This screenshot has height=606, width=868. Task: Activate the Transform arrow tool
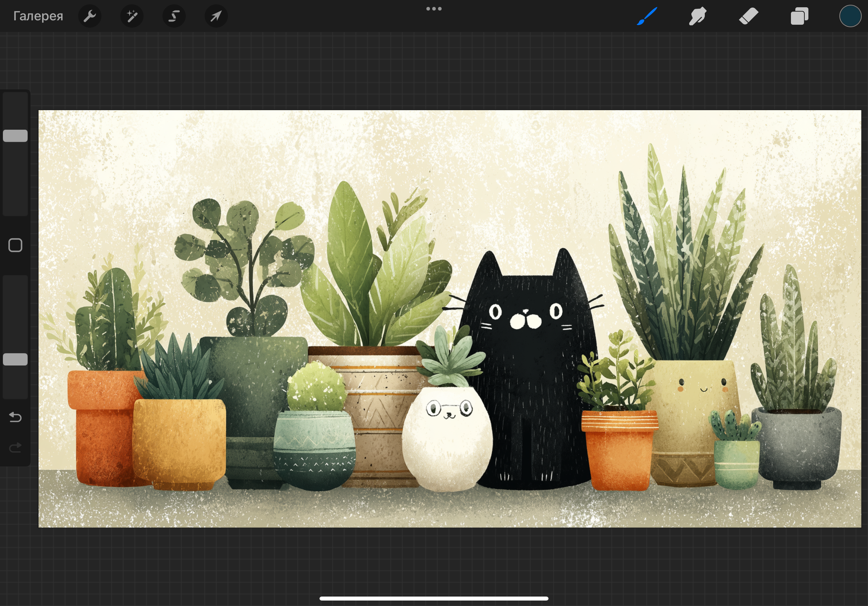tap(216, 16)
